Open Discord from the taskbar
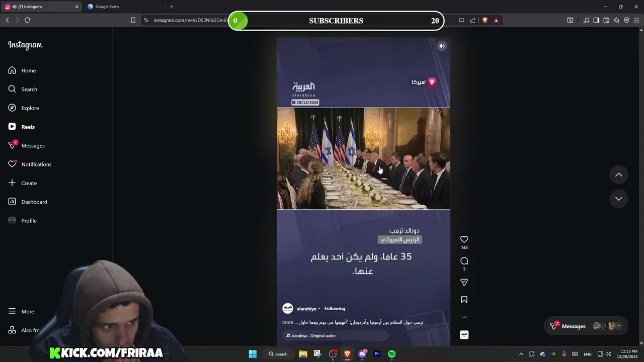The width and height of the screenshot is (644, 362). pyautogui.click(x=362, y=354)
